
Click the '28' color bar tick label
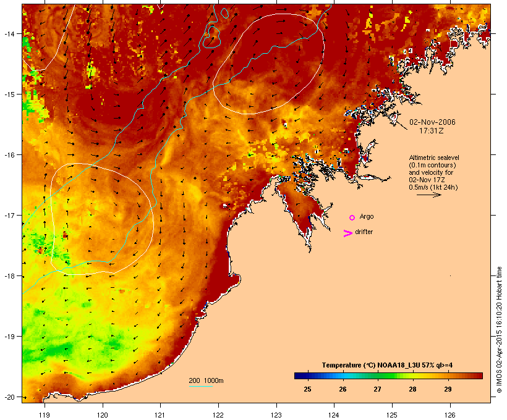pyautogui.click(x=412, y=389)
